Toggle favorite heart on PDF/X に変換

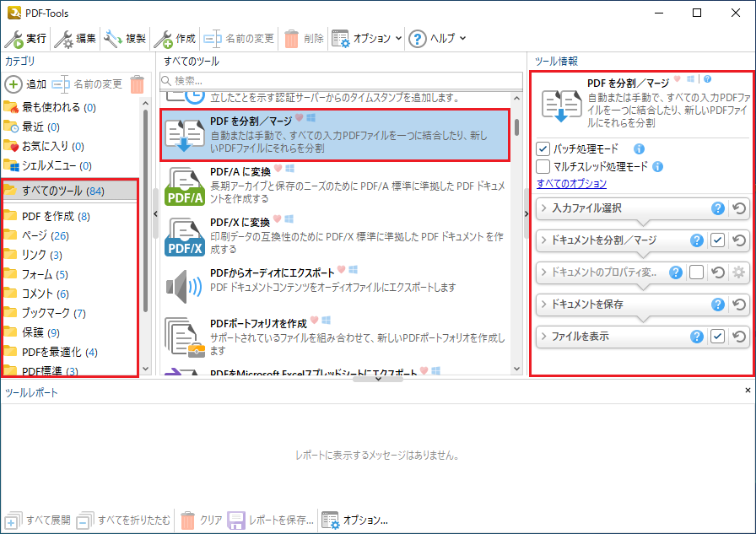pyautogui.click(x=278, y=219)
